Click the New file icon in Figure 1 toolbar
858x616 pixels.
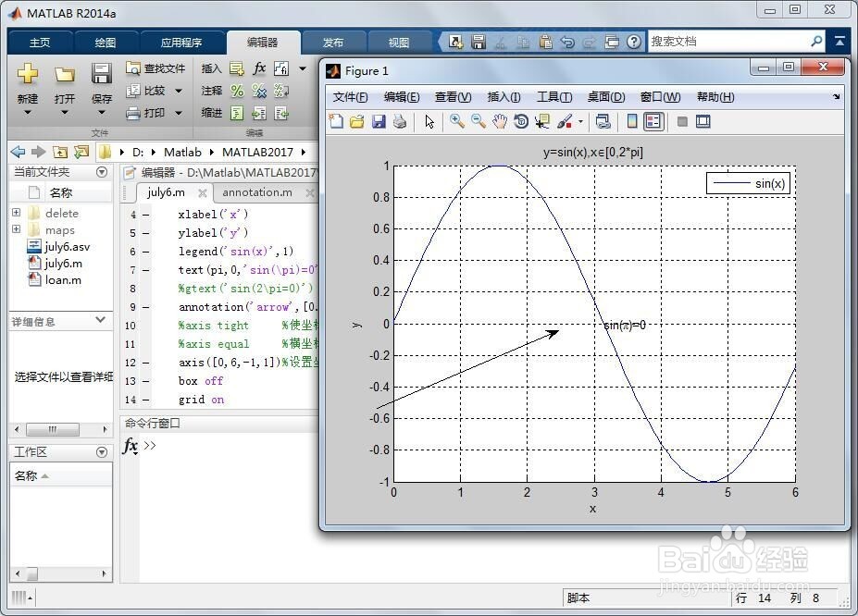click(x=336, y=121)
